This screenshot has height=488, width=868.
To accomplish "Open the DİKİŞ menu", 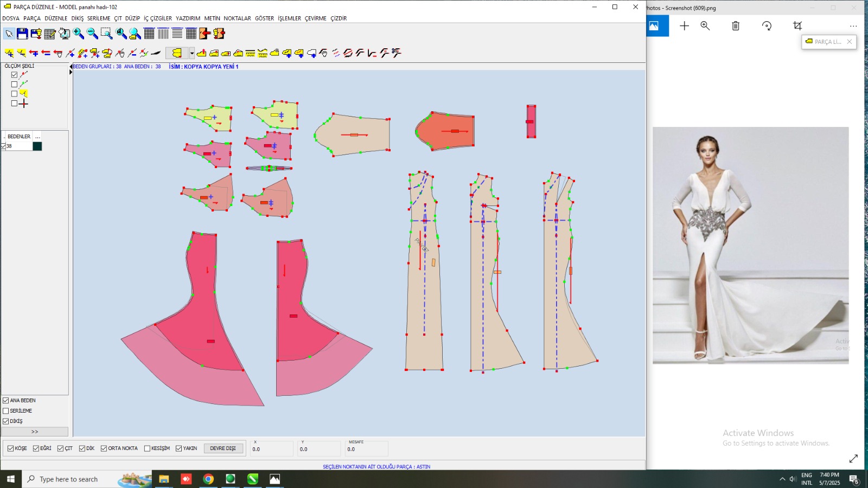I will [x=78, y=18].
